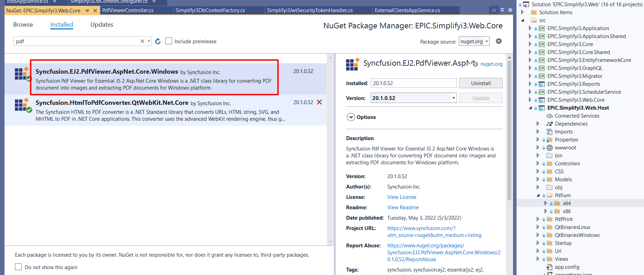Image resolution: width=644 pixels, height=275 pixels.
Task: Click bin folder icon
Action: (549, 156)
